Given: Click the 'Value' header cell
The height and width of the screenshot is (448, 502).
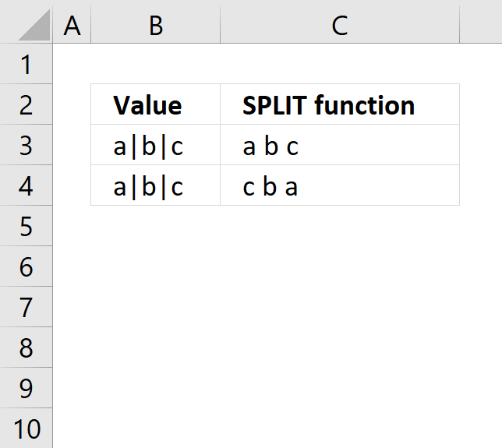Looking at the screenshot, I should tap(156, 104).
